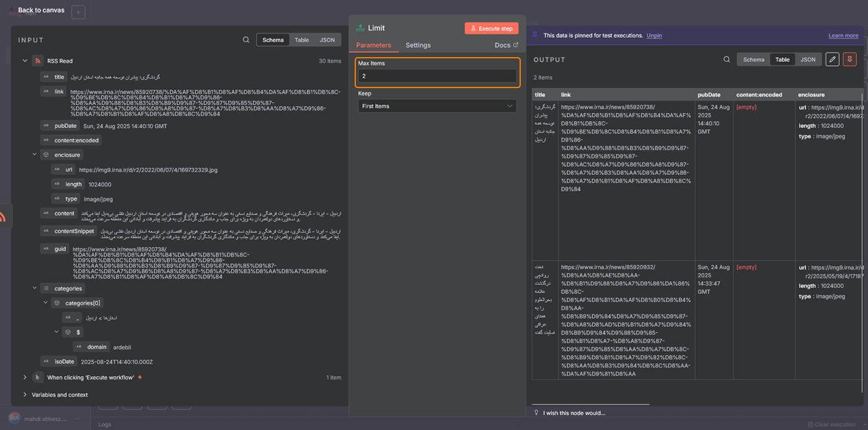This screenshot has width=868, height=430.
Task: Click the cursor icon beside Execute workflow trigger
Action: pyautogui.click(x=37, y=377)
